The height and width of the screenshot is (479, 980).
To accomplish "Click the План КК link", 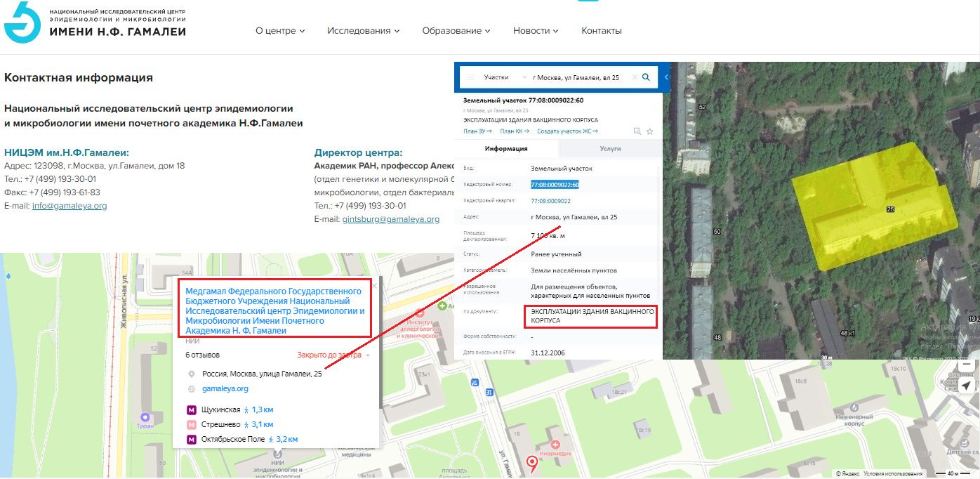I will [x=515, y=131].
